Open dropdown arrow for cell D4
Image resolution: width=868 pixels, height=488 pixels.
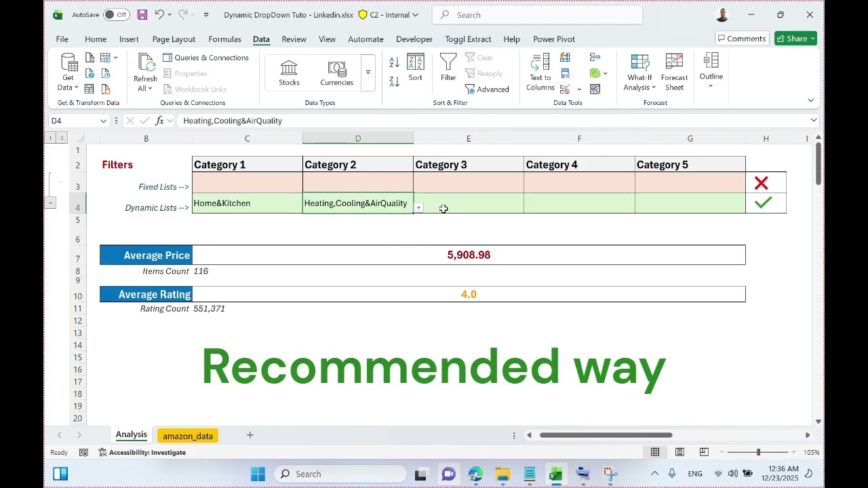click(419, 208)
